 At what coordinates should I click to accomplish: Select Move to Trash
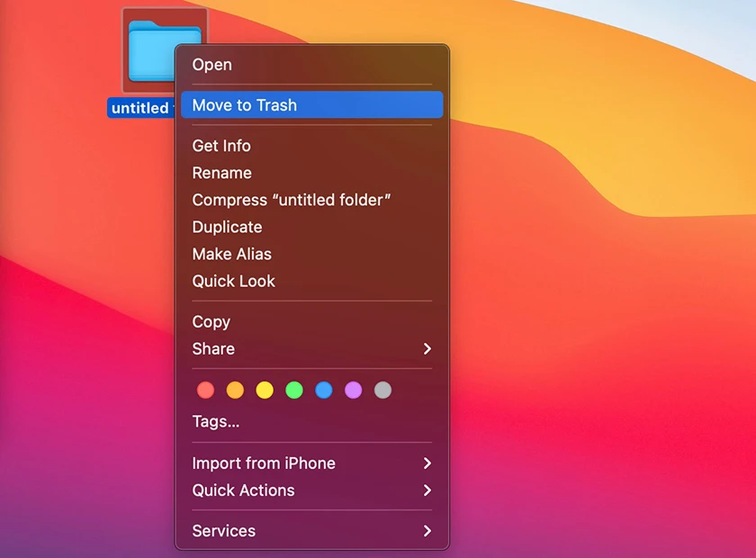coord(312,105)
